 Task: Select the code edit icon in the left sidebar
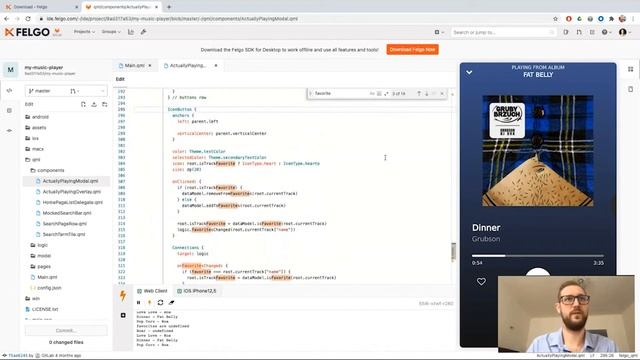click(x=9, y=91)
